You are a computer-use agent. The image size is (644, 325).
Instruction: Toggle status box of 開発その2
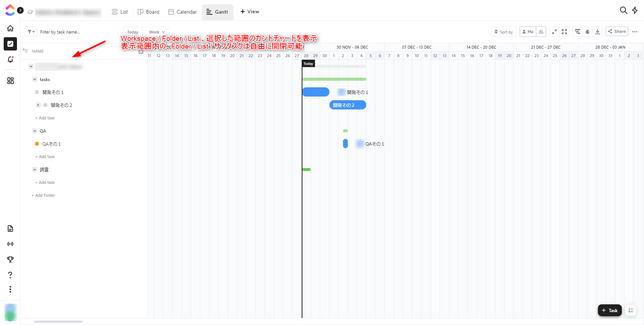point(45,105)
